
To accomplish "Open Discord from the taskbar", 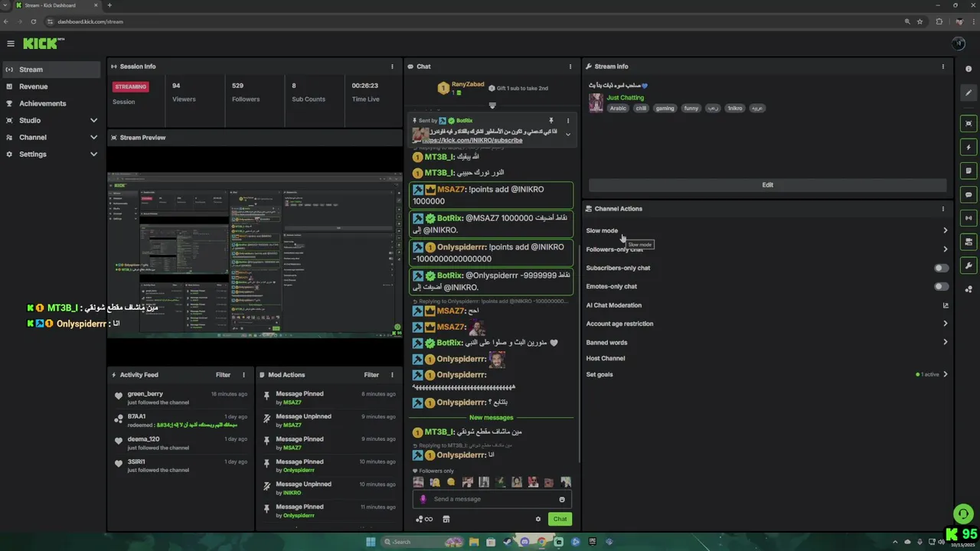I will [x=524, y=542].
